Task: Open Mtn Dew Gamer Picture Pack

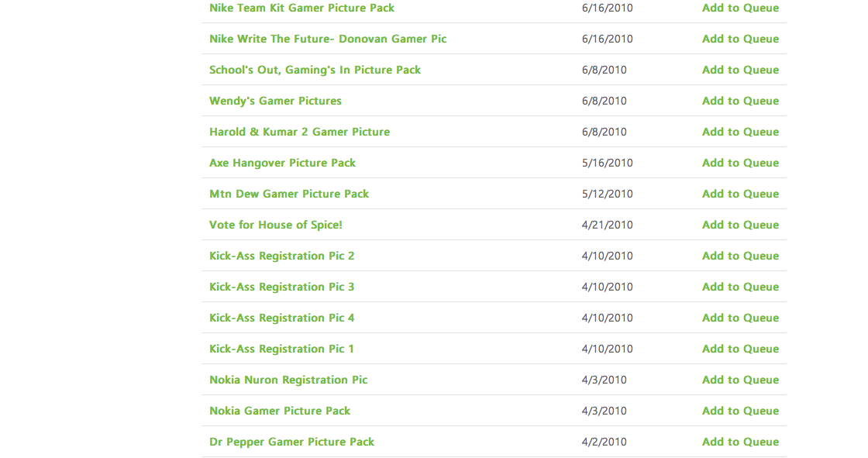Action: point(289,194)
